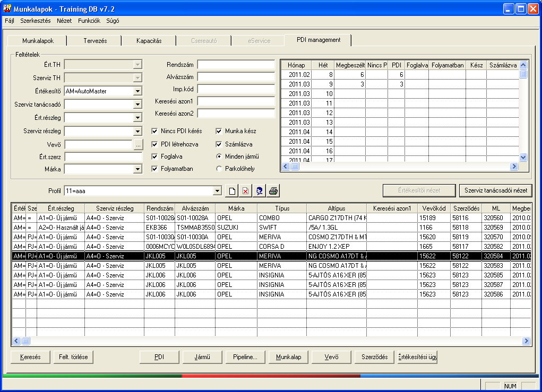Create a new profile with the blank page icon

pos(232,190)
